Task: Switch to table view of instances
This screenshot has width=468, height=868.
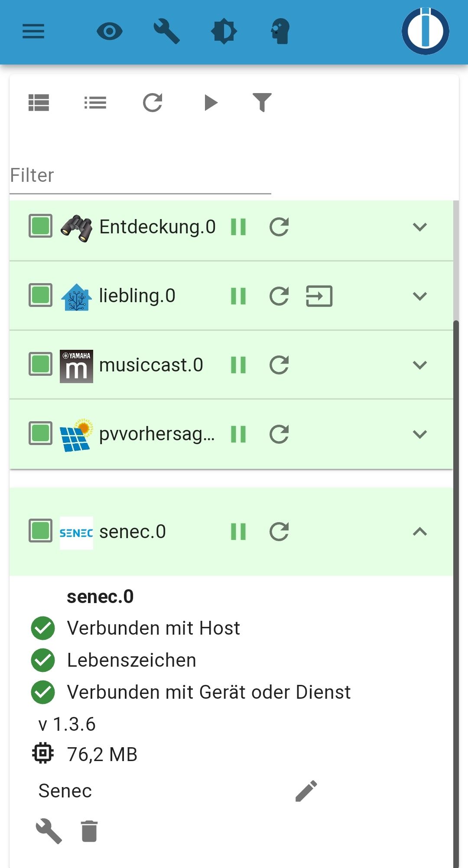Action: pyautogui.click(x=39, y=103)
